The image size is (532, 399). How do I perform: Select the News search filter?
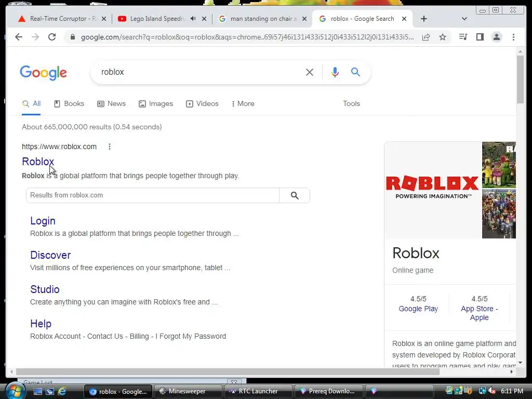coord(111,103)
